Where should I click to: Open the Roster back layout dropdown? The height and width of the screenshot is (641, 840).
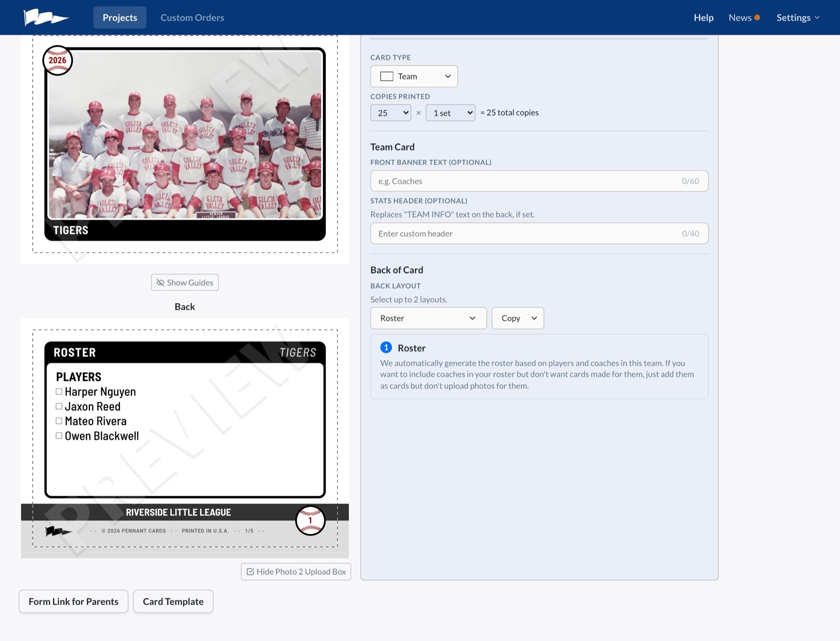pos(428,318)
